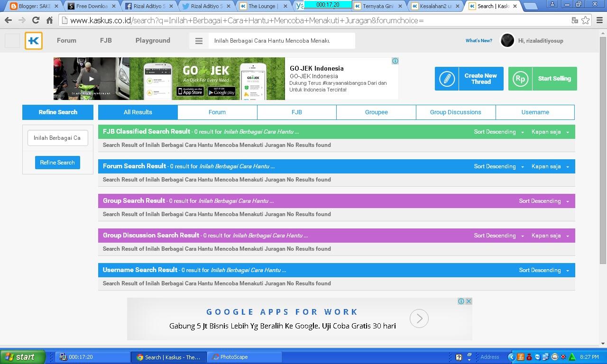Expand hidden tray icons with blue arrow
The width and height of the screenshot is (607, 364).
tap(511, 357)
